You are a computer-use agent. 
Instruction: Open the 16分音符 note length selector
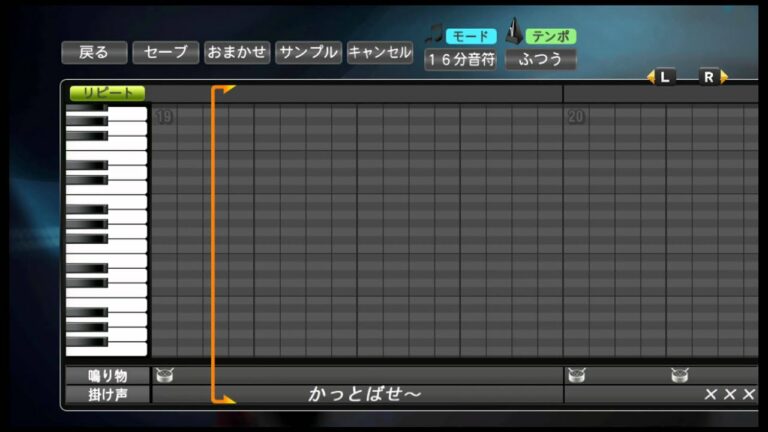tap(460, 59)
